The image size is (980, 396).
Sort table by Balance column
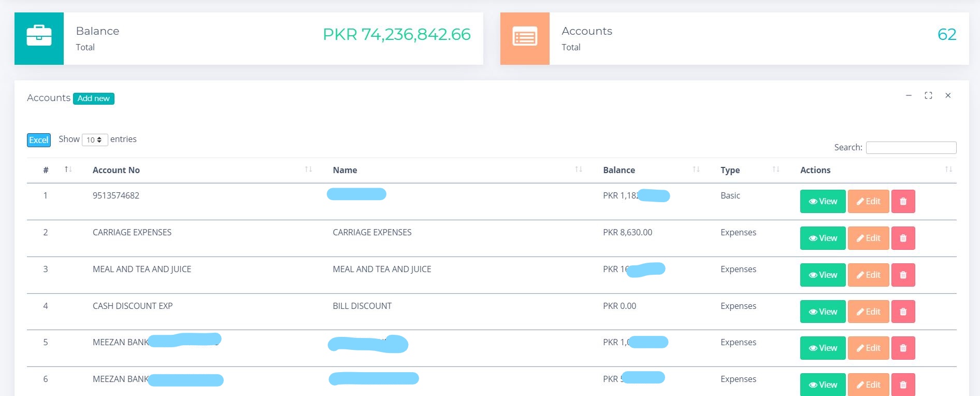[x=619, y=170]
